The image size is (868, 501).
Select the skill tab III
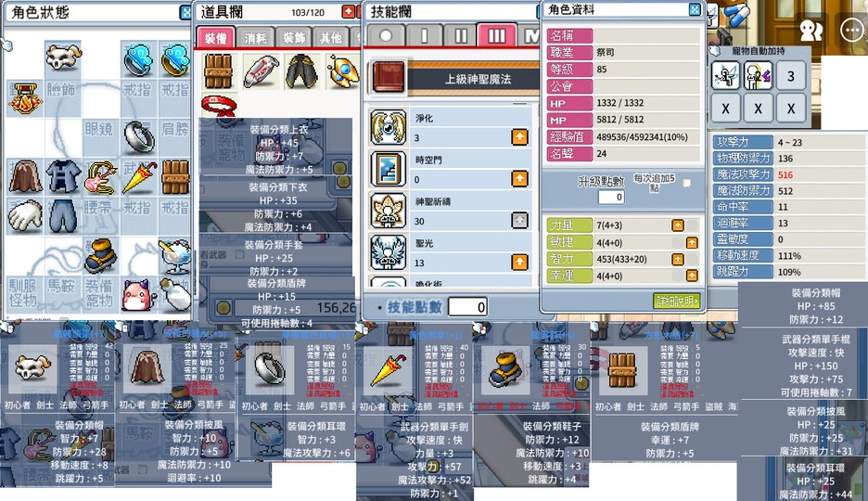point(496,36)
